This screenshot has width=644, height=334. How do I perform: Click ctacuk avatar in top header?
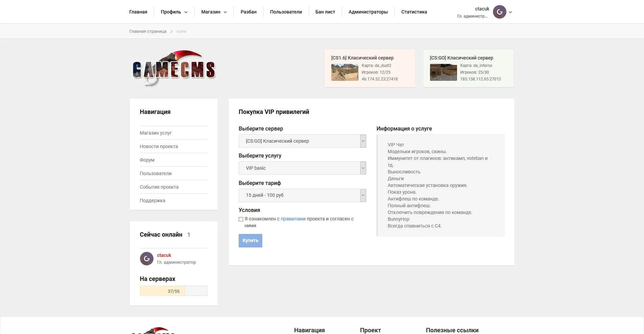(x=499, y=12)
